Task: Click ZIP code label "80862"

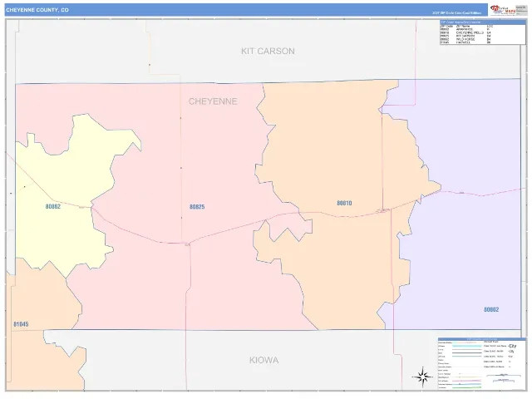Action: click(x=53, y=206)
